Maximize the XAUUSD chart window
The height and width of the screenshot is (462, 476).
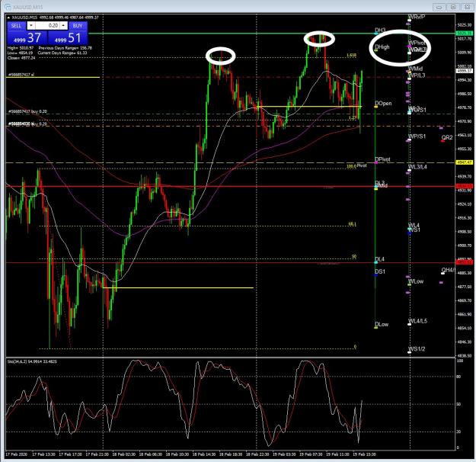(453, 7)
